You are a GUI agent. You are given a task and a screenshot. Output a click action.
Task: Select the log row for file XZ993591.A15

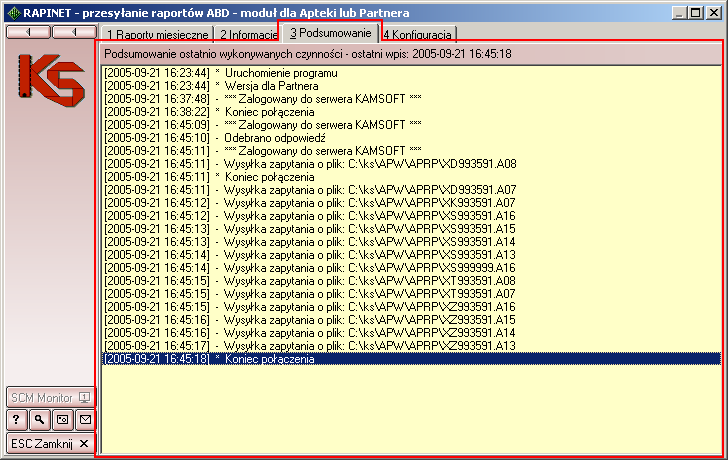pos(411,320)
